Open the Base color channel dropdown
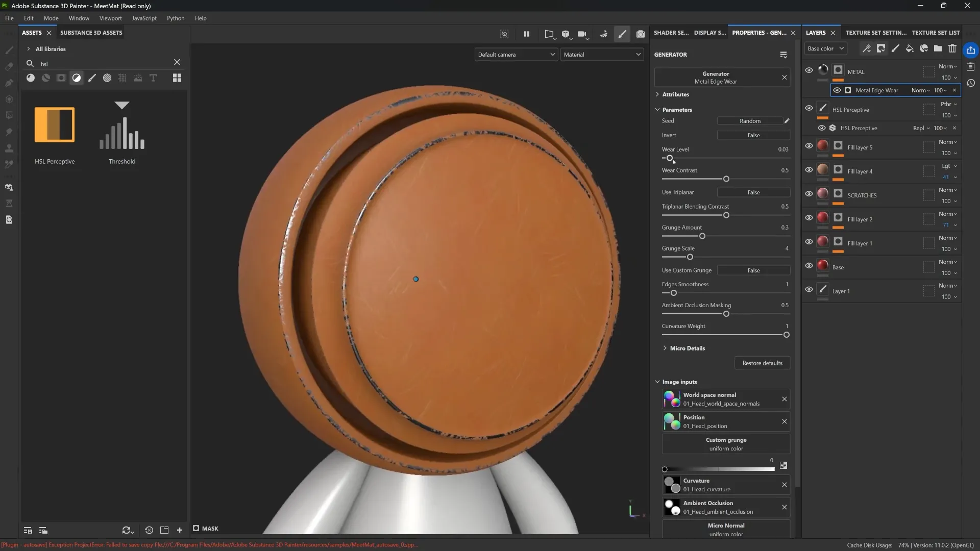The image size is (980, 551). (x=826, y=48)
